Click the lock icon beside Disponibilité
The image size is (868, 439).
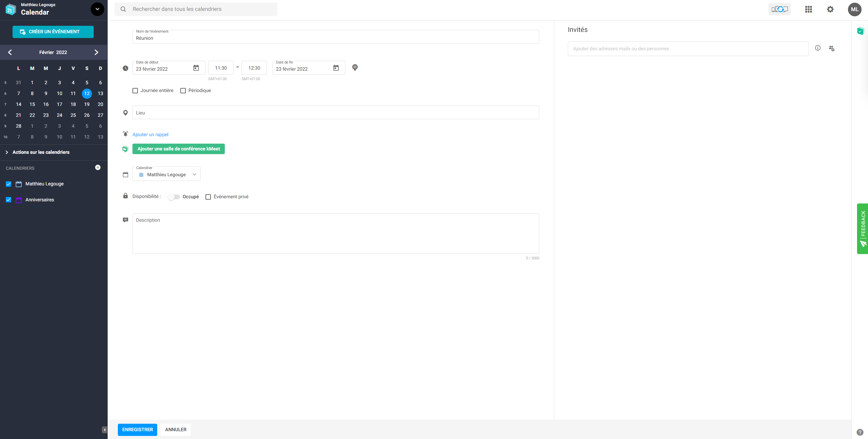tap(125, 196)
